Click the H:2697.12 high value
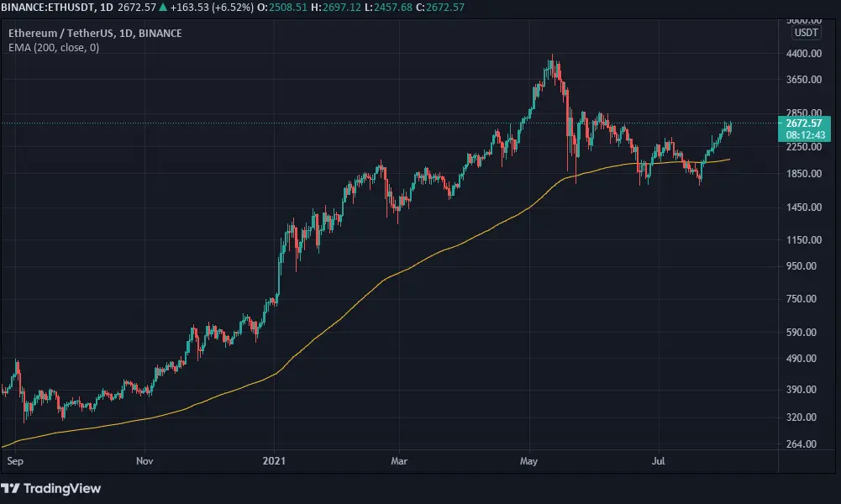 pyautogui.click(x=336, y=8)
